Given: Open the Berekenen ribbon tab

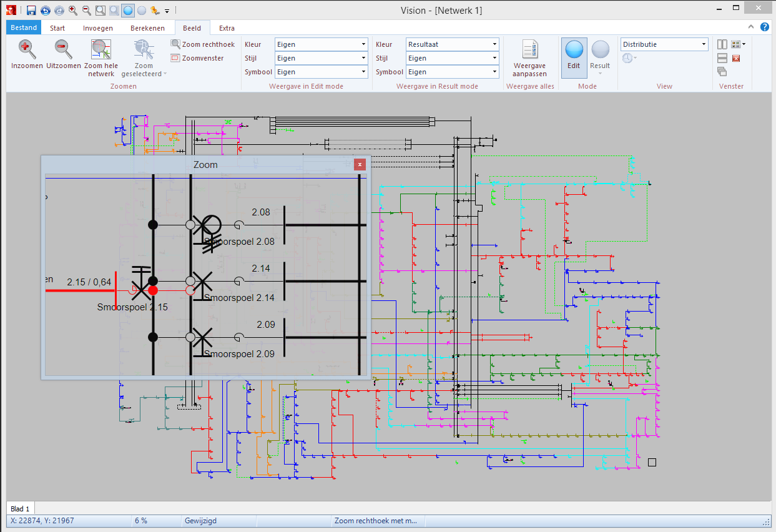Looking at the screenshot, I should pyautogui.click(x=147, y=28).
